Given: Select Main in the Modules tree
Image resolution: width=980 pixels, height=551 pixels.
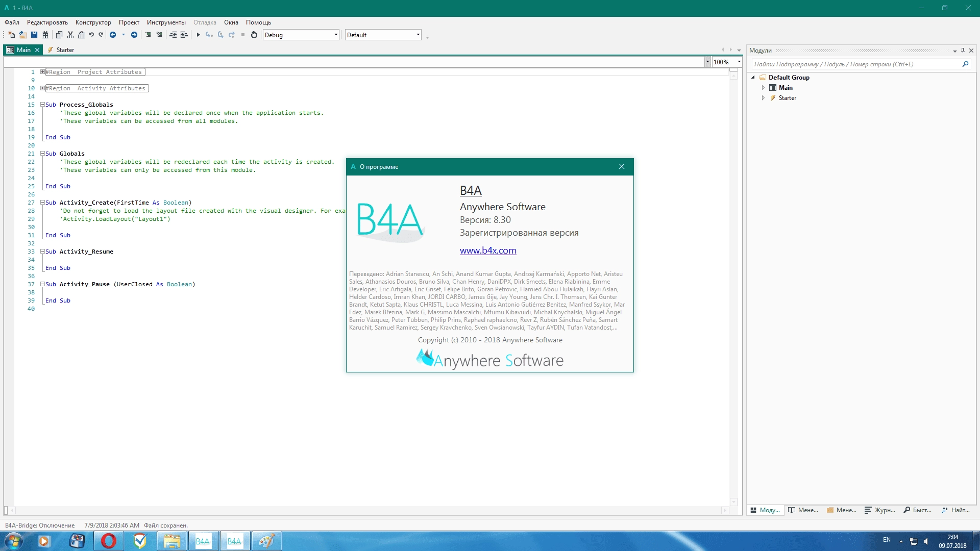Looking at the screenshot, I should [786, 88].
